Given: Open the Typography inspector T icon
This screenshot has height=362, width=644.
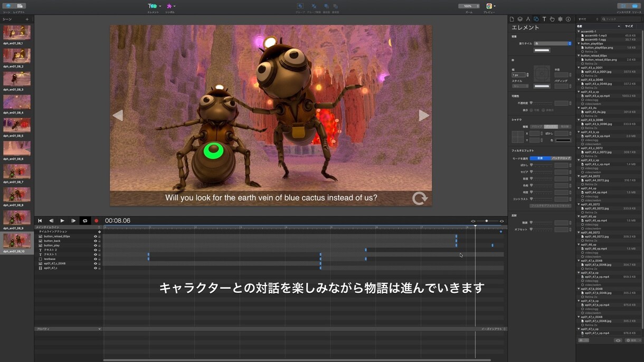Looking at the screenshot, I should click(544, 19).
